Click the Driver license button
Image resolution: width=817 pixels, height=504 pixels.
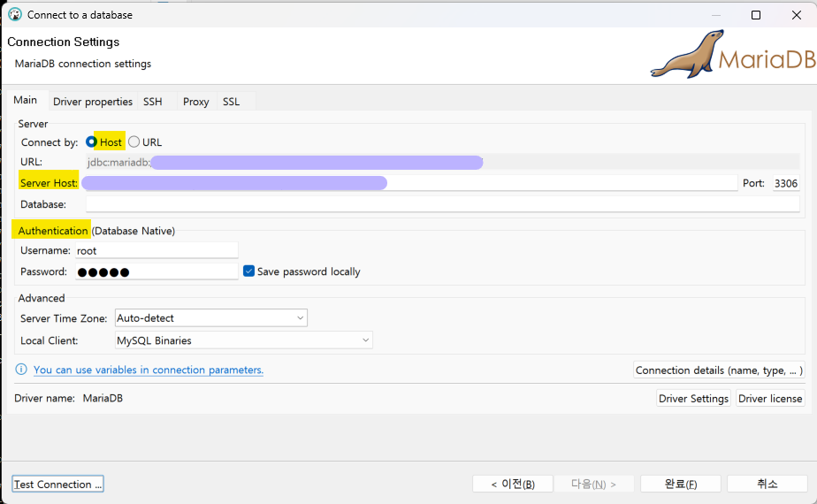tap(770, 398)
